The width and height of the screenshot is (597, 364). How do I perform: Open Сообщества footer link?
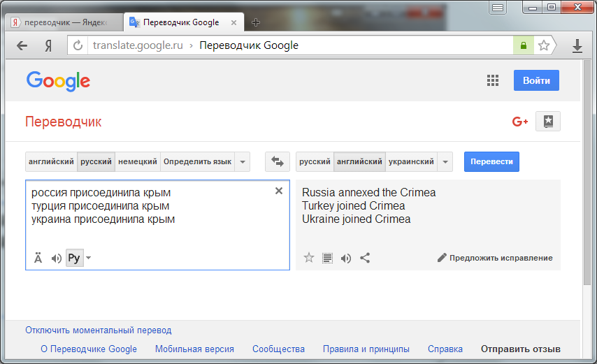278,349
